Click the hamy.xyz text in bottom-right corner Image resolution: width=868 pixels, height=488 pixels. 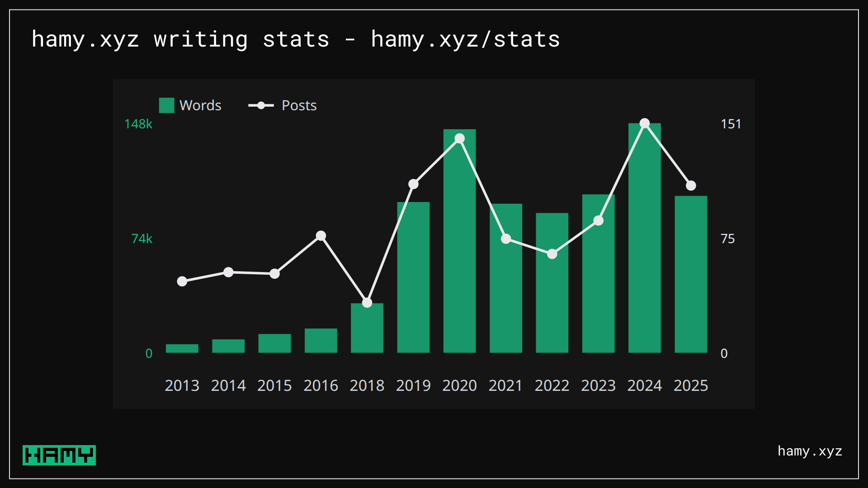click(810, 451)
